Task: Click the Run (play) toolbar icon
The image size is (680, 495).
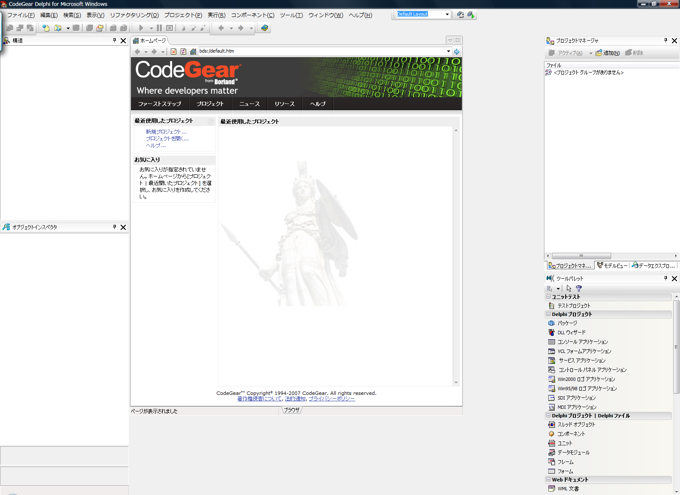Action: click(141, 28)
